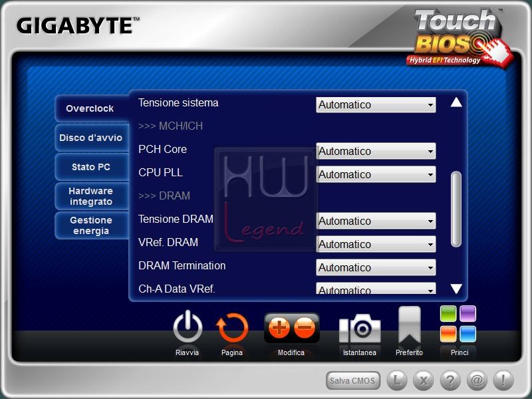Screen dimensions: 532x399
Task: Expand the CPU PLL dropdown
Action: 376,174
